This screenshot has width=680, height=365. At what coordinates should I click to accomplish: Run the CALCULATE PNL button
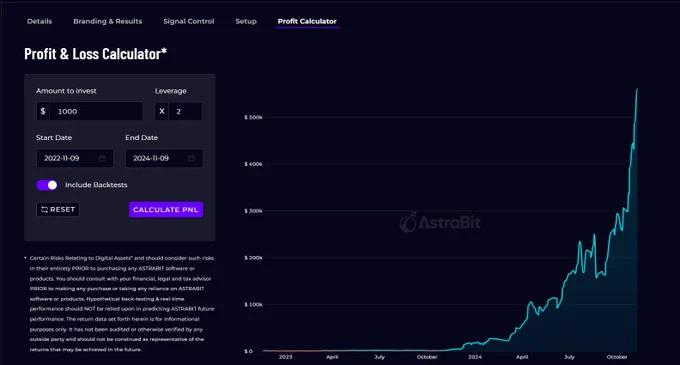pyautogui.click(x=166, y=210)
